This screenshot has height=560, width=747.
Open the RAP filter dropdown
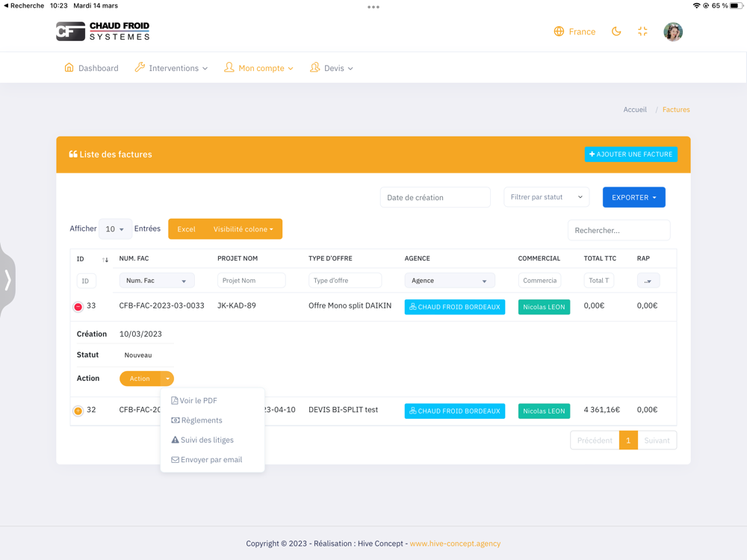648,281
